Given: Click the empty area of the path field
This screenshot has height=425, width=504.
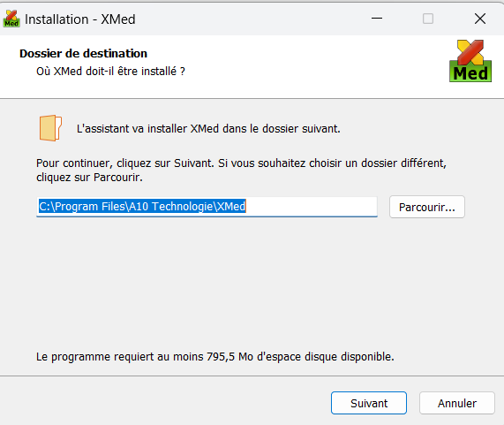Looking at the screenshot, I should [x=312, y=206].
